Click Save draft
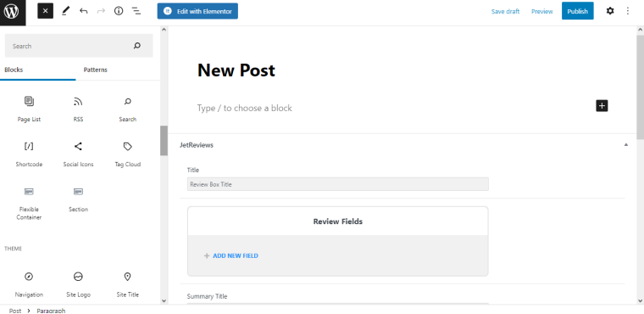 [505, 12]
